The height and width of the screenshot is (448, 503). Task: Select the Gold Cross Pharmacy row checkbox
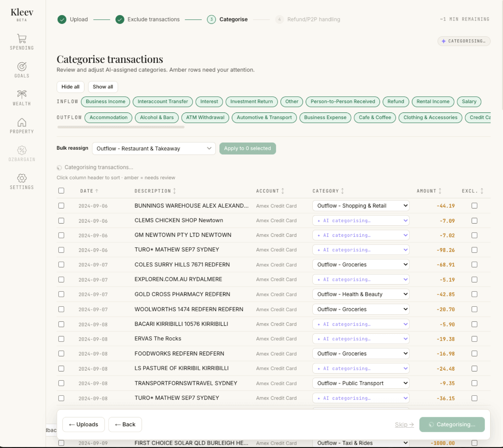point(61,294)
